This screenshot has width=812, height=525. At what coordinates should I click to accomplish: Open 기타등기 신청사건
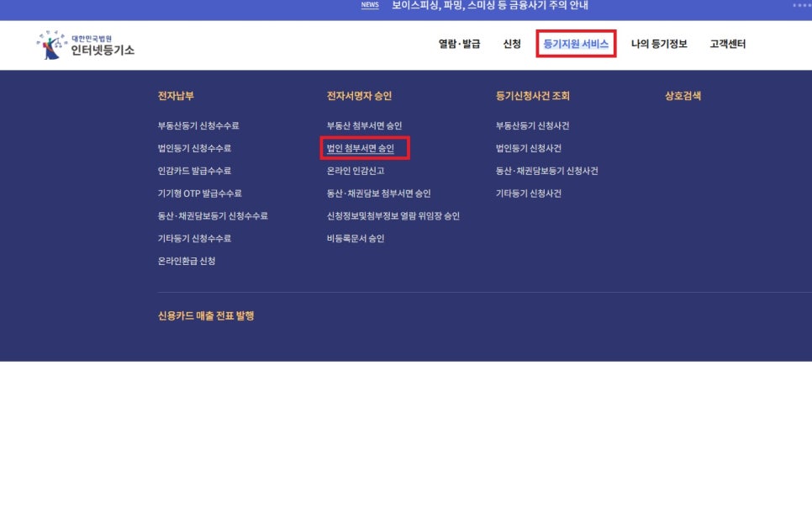pyautogui.click(x=528, y=194)
